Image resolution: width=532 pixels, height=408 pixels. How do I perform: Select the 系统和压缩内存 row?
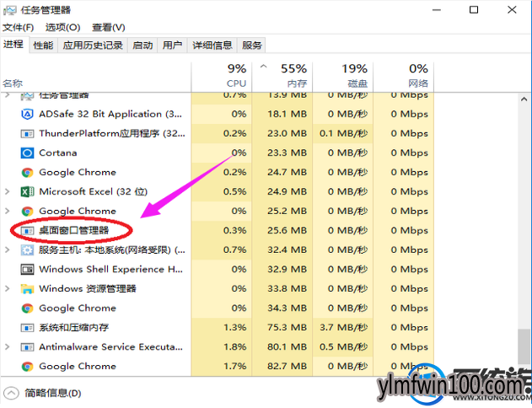[x=218, y=328]
